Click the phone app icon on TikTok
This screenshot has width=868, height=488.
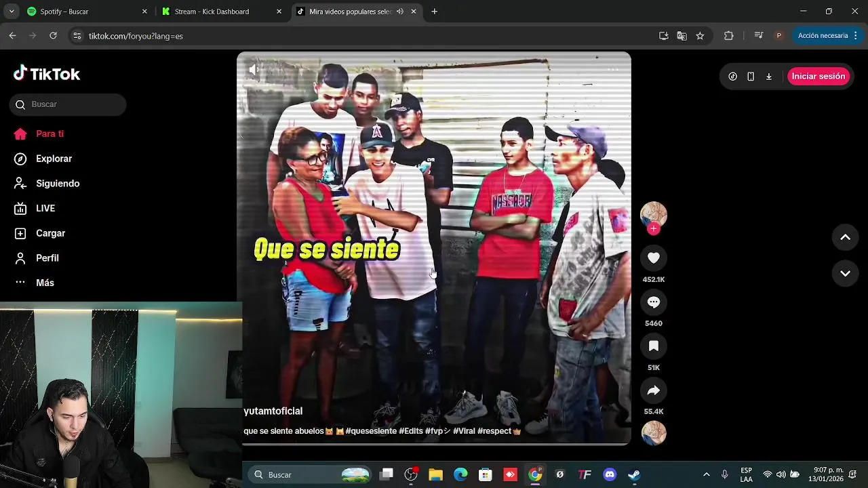751,77
